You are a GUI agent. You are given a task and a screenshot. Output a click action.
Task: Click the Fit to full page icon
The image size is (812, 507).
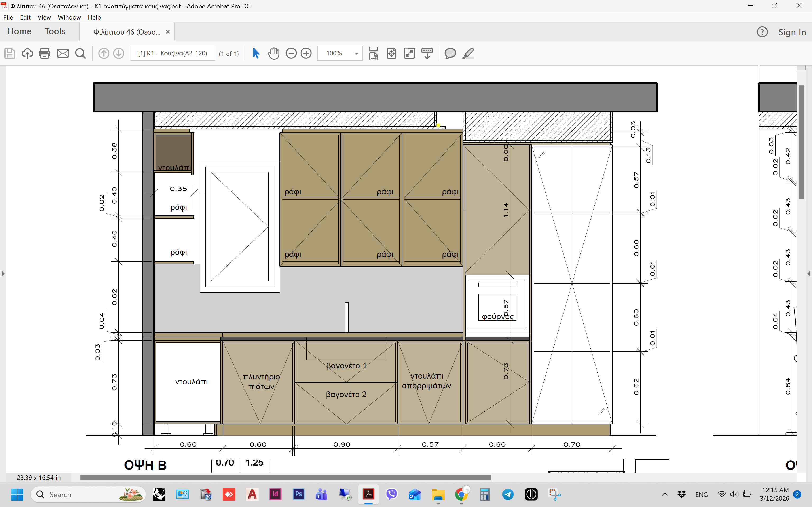click(x=391, y=53)
